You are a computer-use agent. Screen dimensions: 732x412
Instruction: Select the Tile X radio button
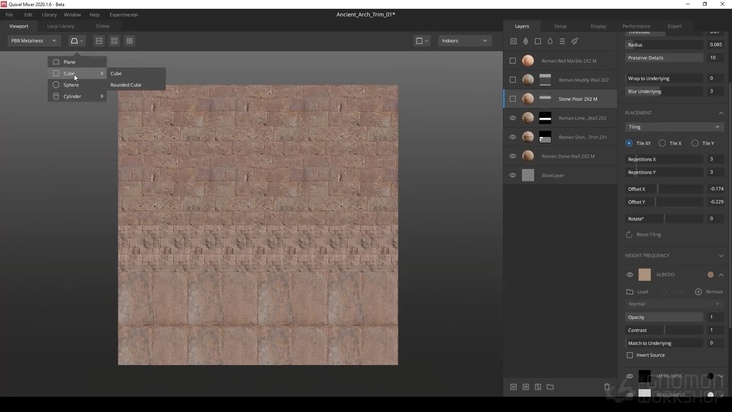662,143
